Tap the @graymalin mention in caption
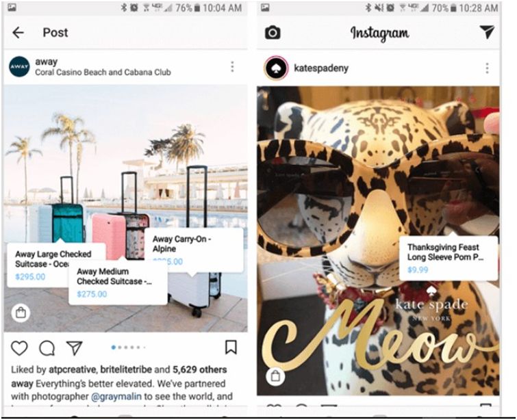 pos(116,396)
